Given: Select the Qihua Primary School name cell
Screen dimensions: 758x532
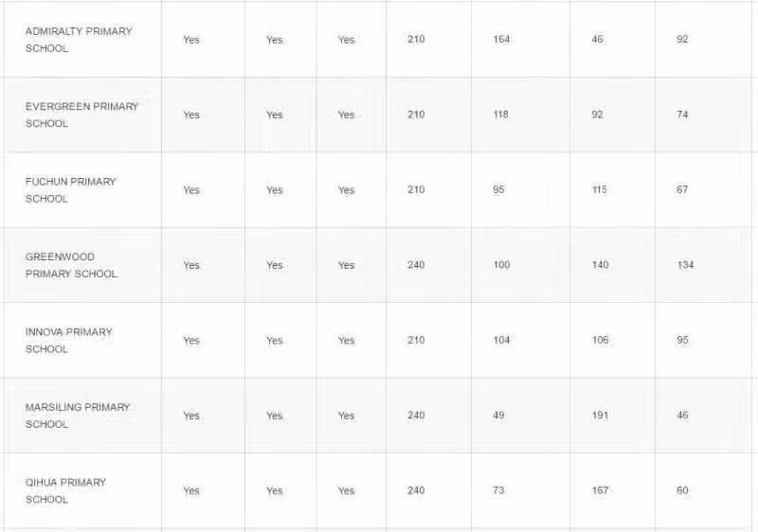Looking at the screenshot, I should click(82, 491).
